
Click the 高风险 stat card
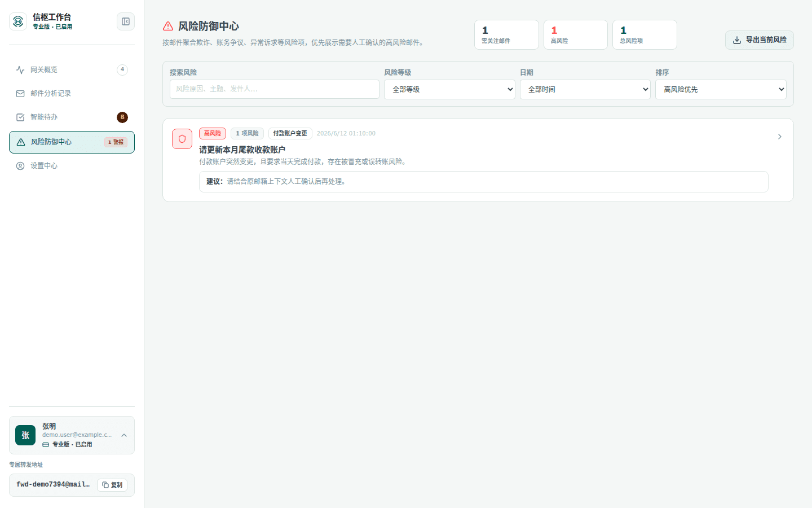click(x=576, y=35)
